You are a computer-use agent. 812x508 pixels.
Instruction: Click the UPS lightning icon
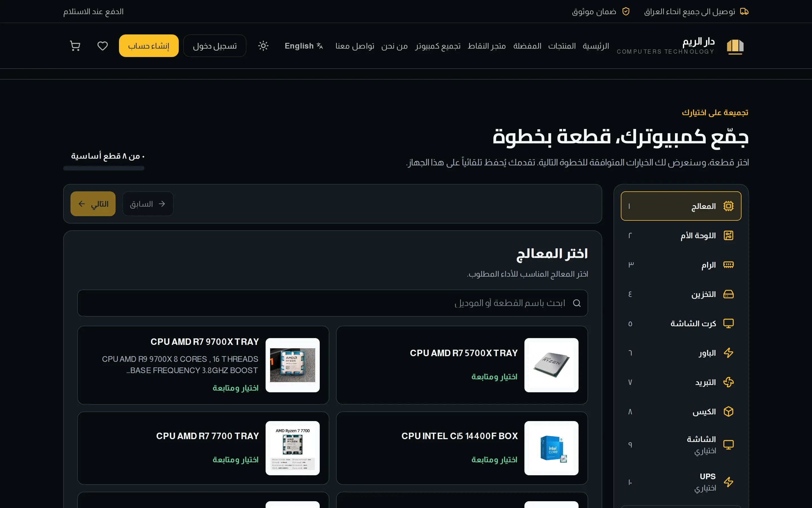click(x=729, y=482)
